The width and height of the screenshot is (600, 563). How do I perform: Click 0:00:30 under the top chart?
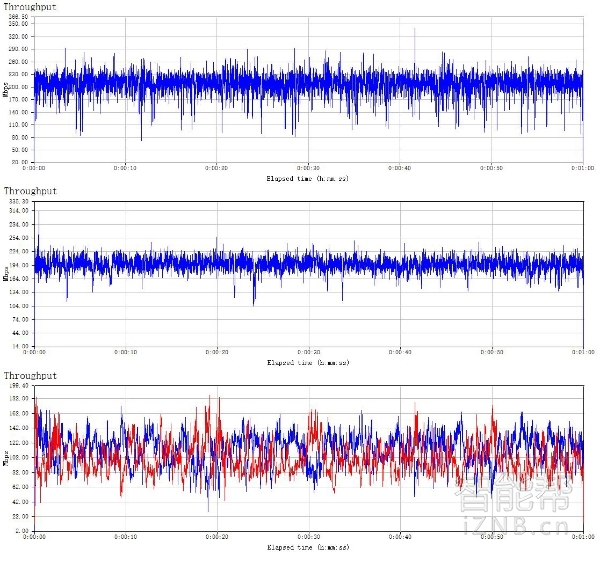click(308, 168)
